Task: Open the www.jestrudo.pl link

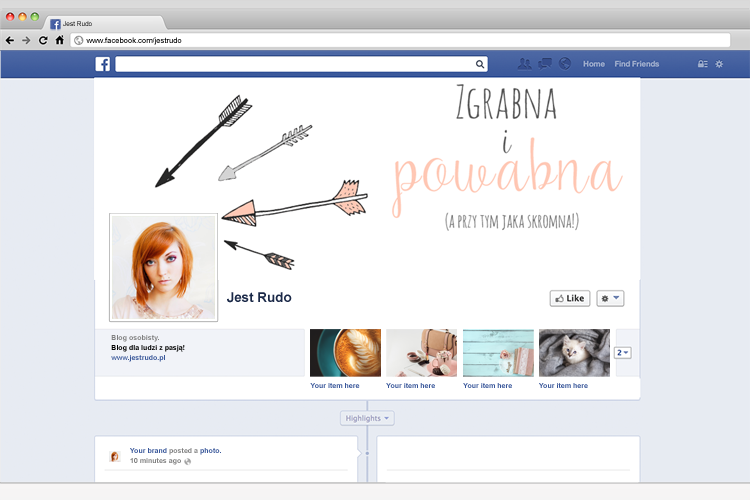Action: pos(138,358)
